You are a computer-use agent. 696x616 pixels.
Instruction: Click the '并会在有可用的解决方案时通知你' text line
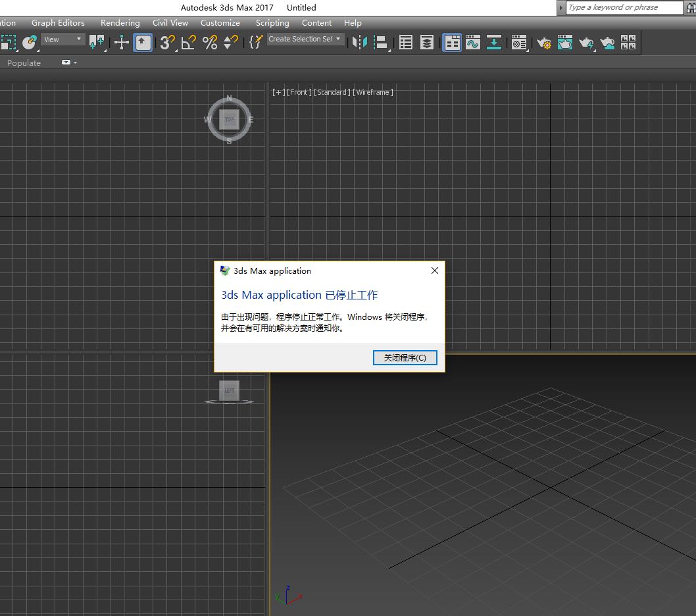282,328
